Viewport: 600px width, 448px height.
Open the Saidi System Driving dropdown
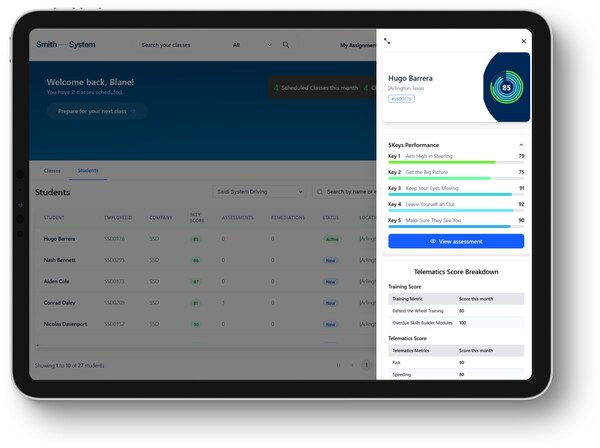260,191
